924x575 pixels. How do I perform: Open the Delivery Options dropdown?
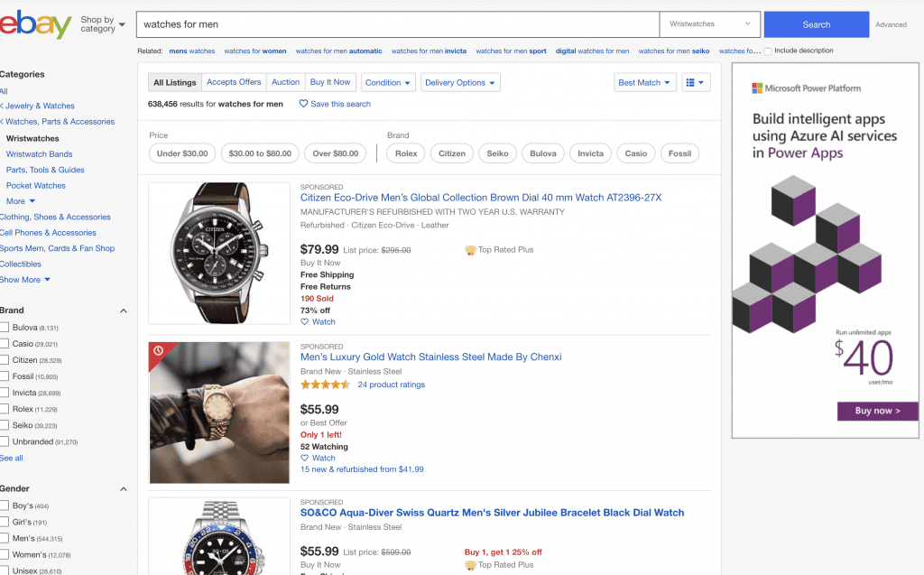click(460, 82)
